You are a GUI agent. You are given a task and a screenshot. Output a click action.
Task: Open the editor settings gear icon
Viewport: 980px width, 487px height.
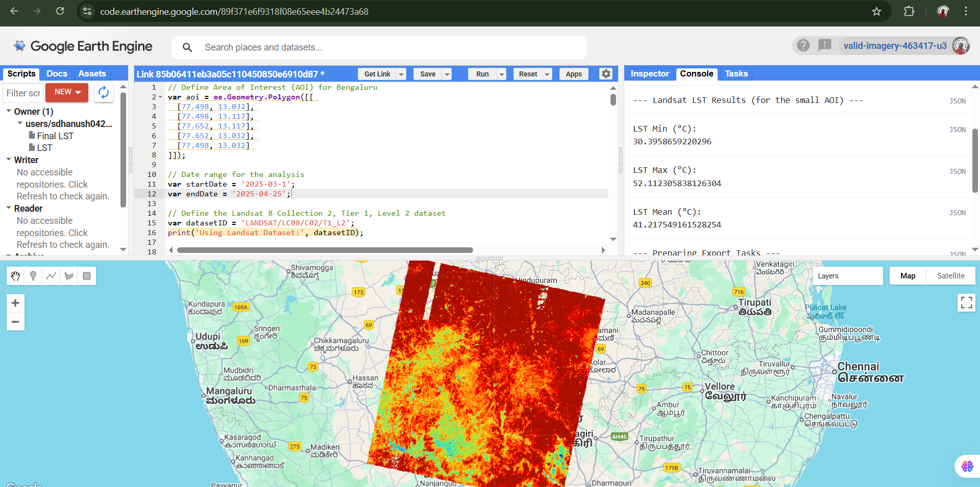[x=606, y=73]
